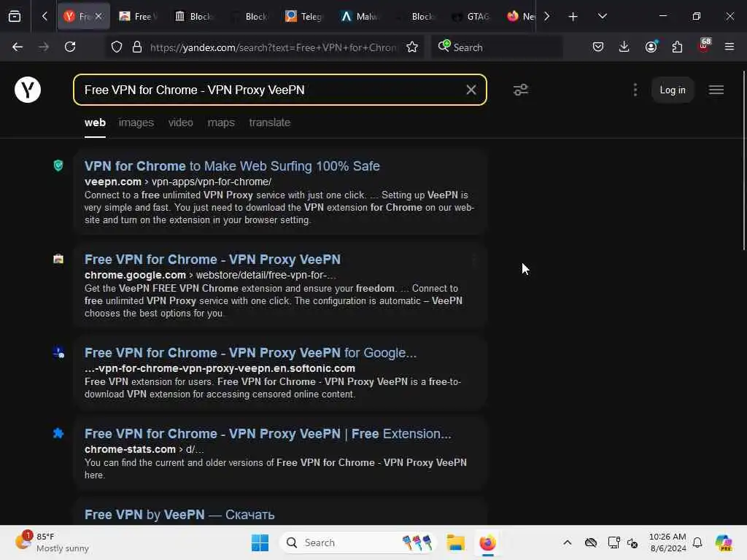
Task: Select the web search tab
Action: click(96, 122)
